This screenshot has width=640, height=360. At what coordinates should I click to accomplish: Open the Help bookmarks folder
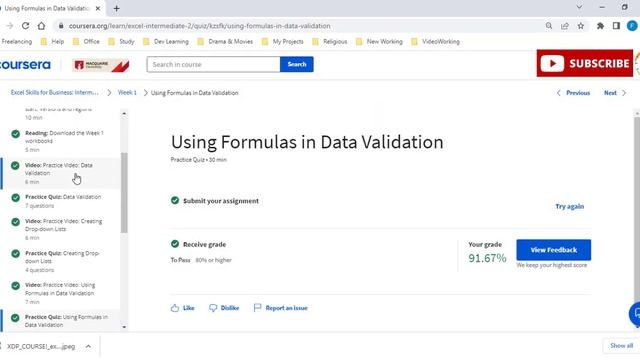pyautogui.click(x=52, y=42)
